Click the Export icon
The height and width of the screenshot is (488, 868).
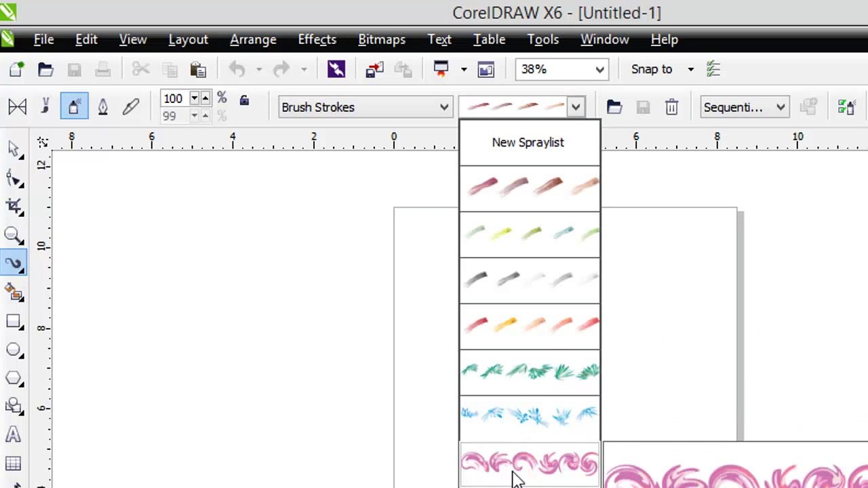[x=403, y=69]
